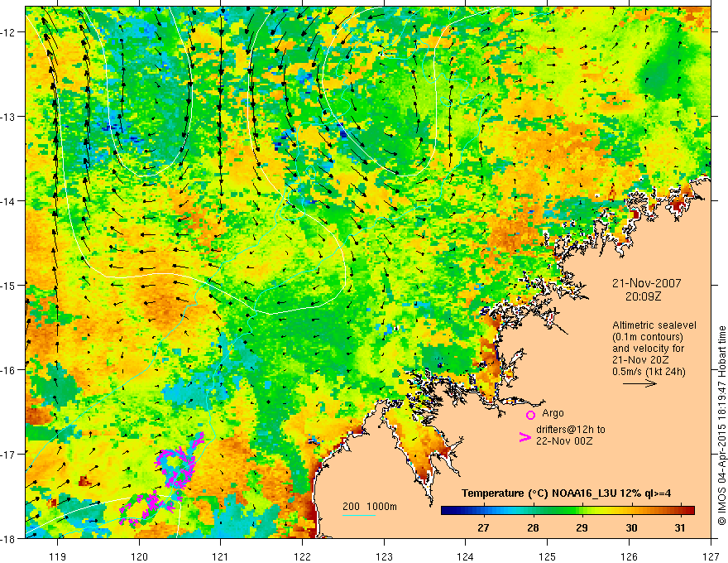Click the cyan bathymetry legend line

(359, 515)
